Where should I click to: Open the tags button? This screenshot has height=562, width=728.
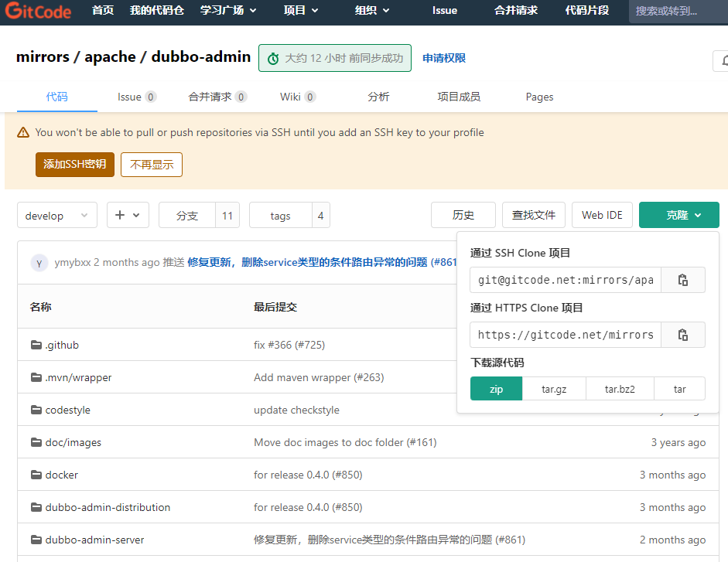pyautogui.click(x=280, y=216)
